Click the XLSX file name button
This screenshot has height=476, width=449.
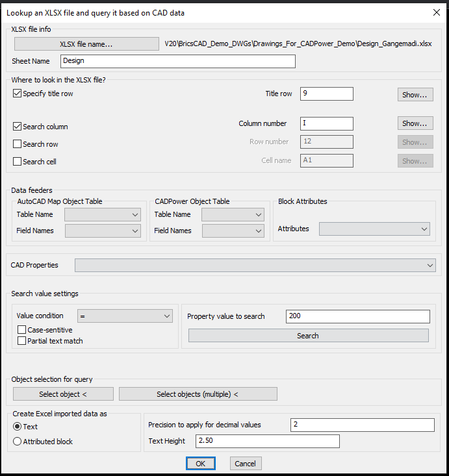pyautogui.click(x=86, y=44)
